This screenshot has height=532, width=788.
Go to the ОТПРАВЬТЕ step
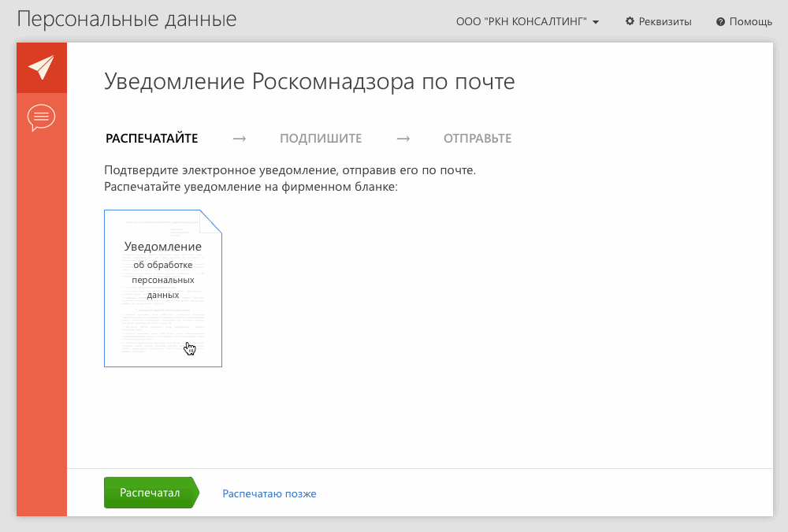(478, 138)
